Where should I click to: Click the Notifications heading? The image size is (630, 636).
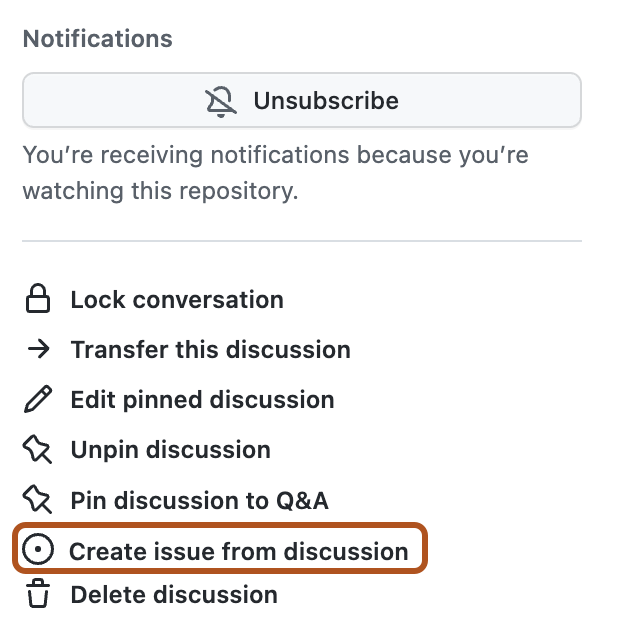[x=97, y=39]
